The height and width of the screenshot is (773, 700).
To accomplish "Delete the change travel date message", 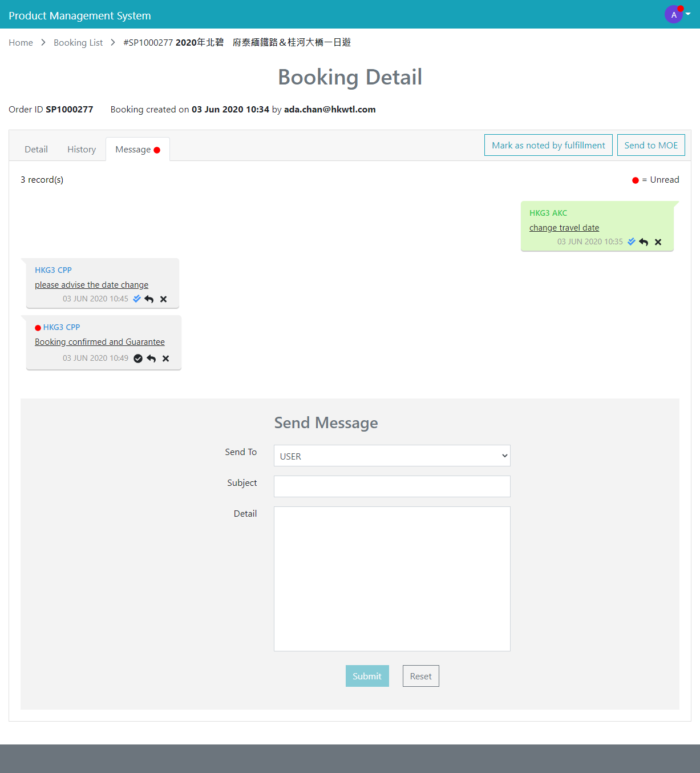I will click(658, 241).
